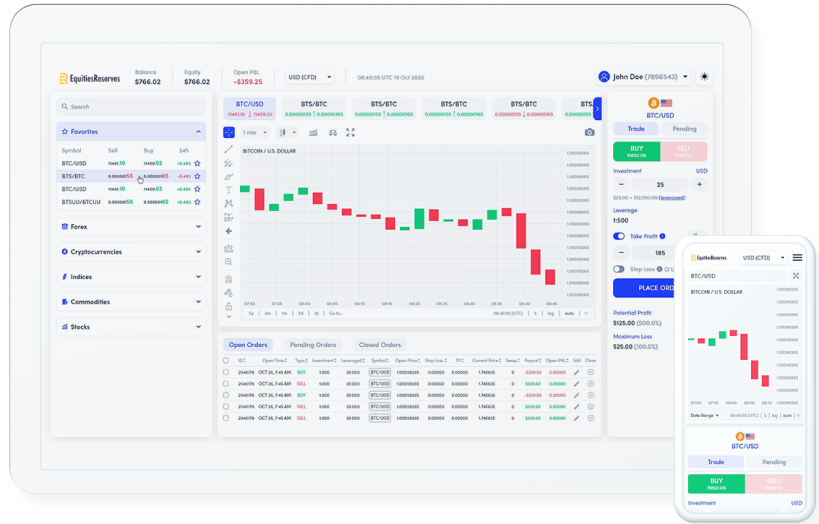Select the crosshair cursor tool in chart toolbar
819x524 pixels.
point(229,133)
